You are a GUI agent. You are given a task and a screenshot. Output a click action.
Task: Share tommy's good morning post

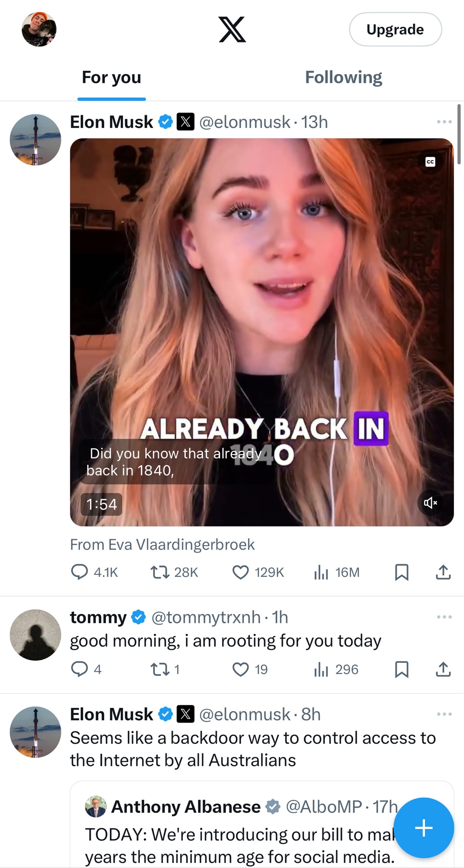[x=443, y=669]
